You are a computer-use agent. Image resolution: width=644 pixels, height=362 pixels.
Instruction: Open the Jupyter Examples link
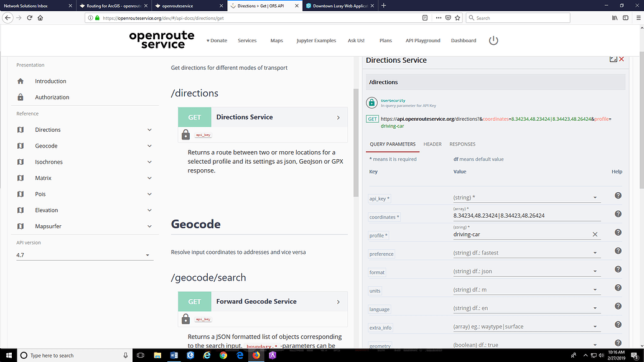coord(316,40)
